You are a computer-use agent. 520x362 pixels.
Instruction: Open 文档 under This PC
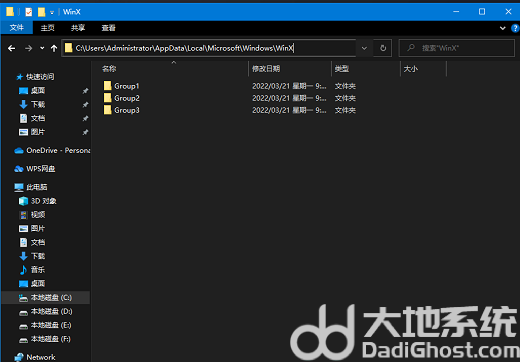pyautogui.click(x=32, y=242)
